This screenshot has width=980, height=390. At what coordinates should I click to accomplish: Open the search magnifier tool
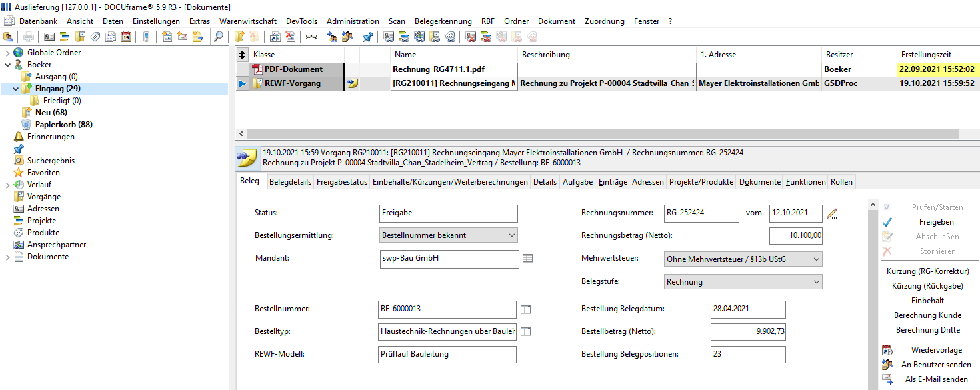click(218, 37)
